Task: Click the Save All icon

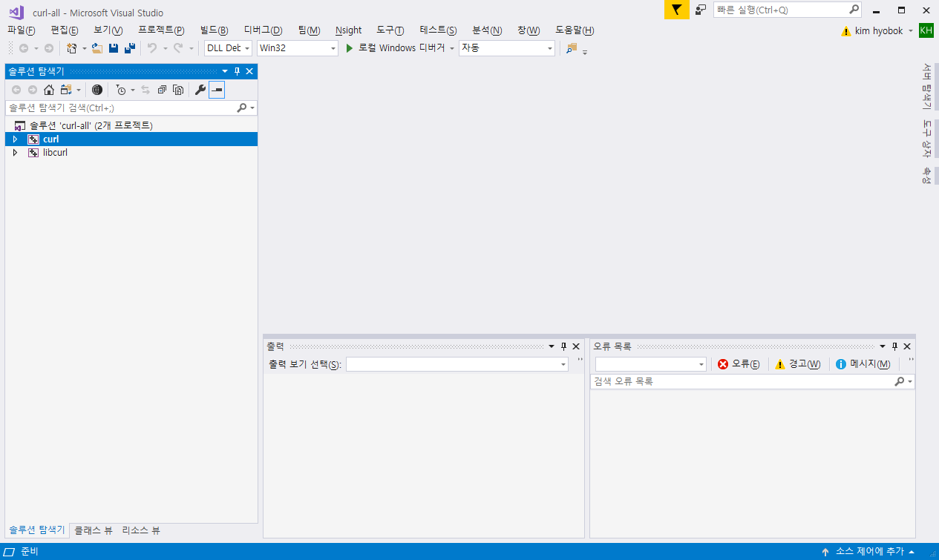Action: coord(130,48)
